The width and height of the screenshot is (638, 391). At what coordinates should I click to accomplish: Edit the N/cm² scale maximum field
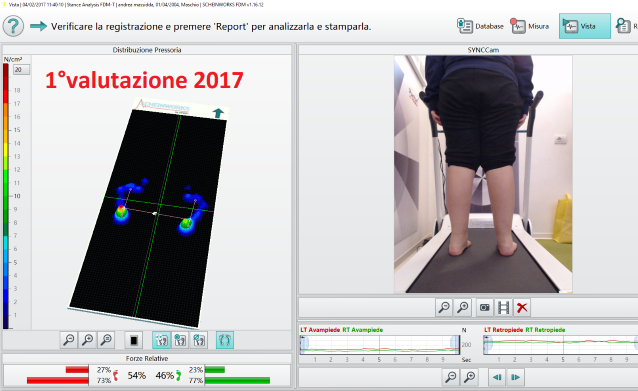tap(21, 70)
